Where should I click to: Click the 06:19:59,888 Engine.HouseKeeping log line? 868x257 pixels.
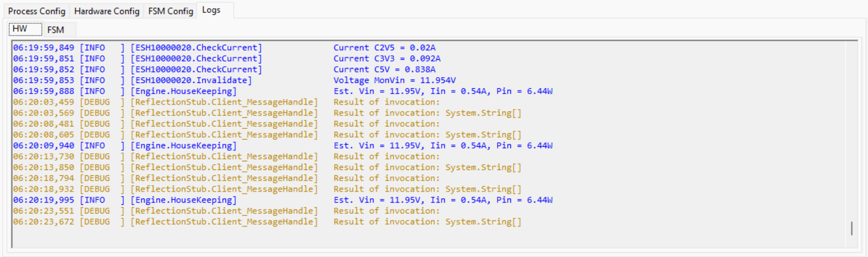(x=282, y=91)
